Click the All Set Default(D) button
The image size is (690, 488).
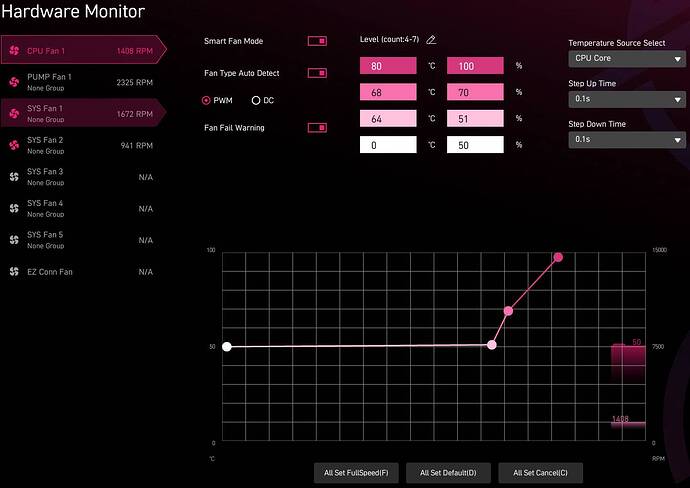click(448, 473)
